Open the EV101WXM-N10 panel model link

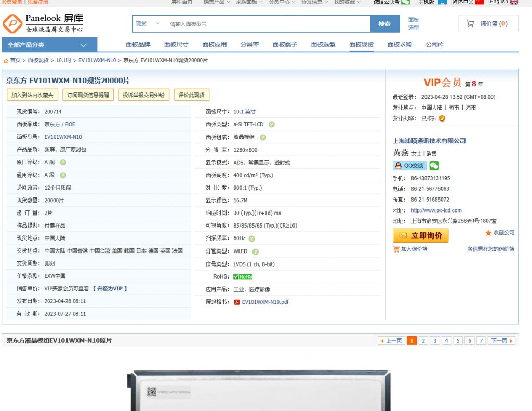63,137
